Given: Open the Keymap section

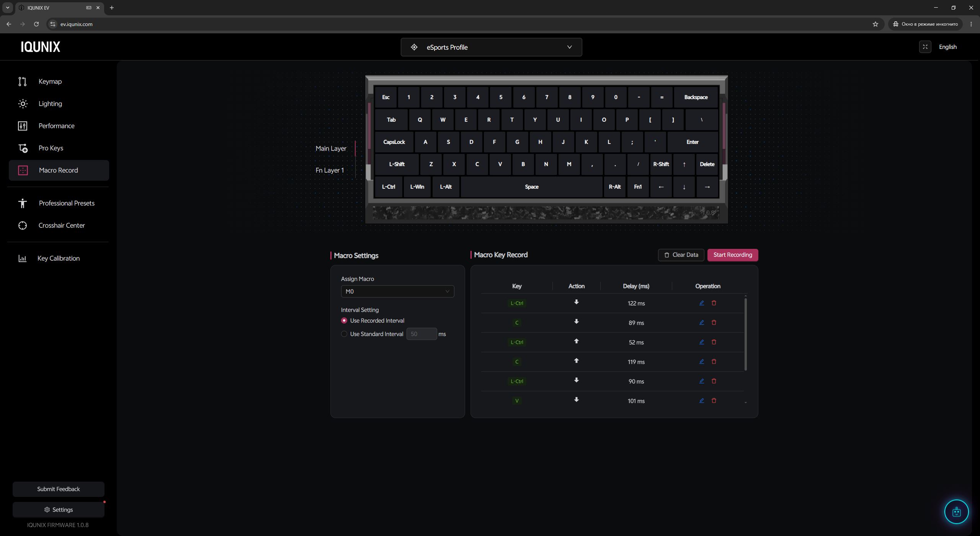Looking at the screenshot, I should [x=59, y=82].
